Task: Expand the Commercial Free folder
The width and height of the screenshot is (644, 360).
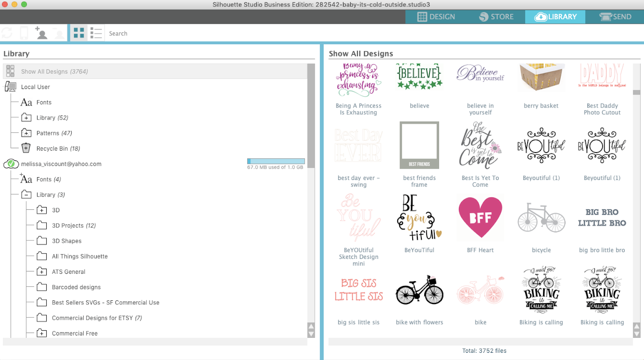Action: point(41,333)
